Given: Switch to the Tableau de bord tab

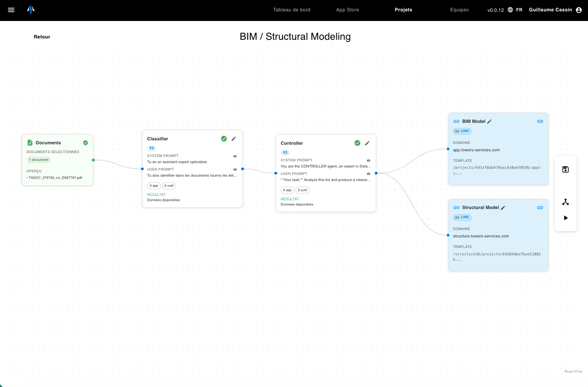Looking at the screenshot, I should click(291, 10).
